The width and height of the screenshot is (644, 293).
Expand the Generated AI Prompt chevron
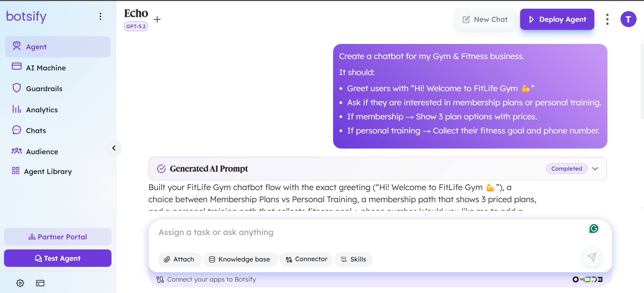click(595, 169)
